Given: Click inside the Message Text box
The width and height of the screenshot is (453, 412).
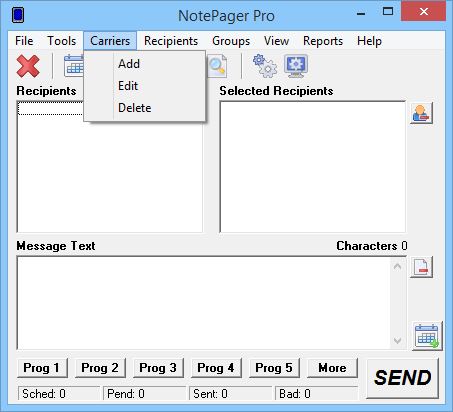Looking at the screenshot, I should (203, 303).
